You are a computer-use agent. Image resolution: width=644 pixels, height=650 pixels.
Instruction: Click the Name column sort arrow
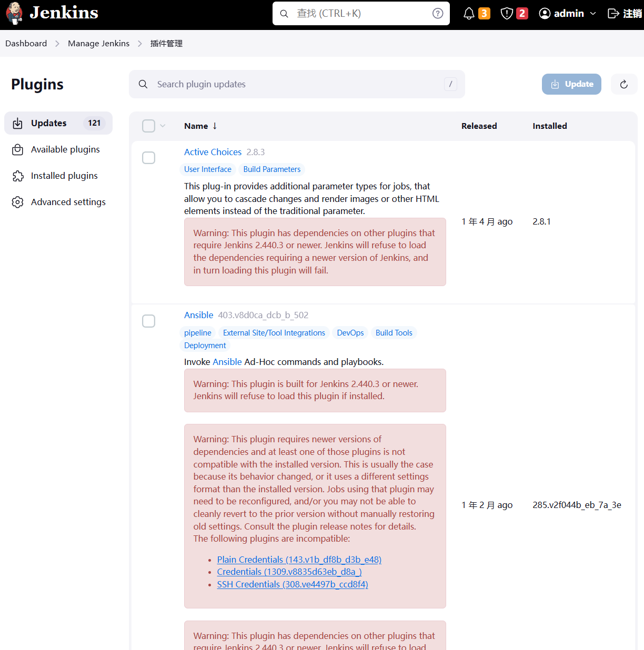(215, 126)
